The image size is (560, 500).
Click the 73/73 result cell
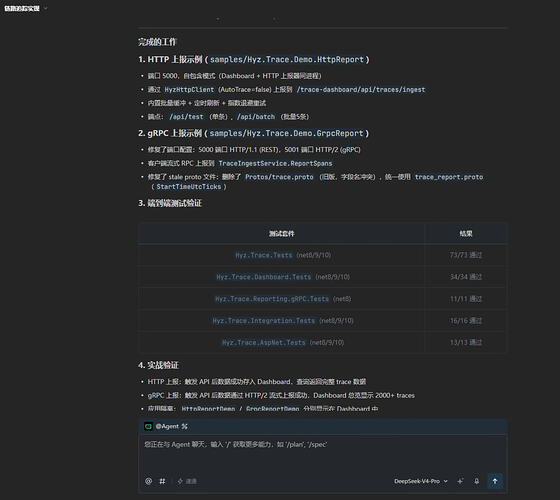click(x=466, y=255)
